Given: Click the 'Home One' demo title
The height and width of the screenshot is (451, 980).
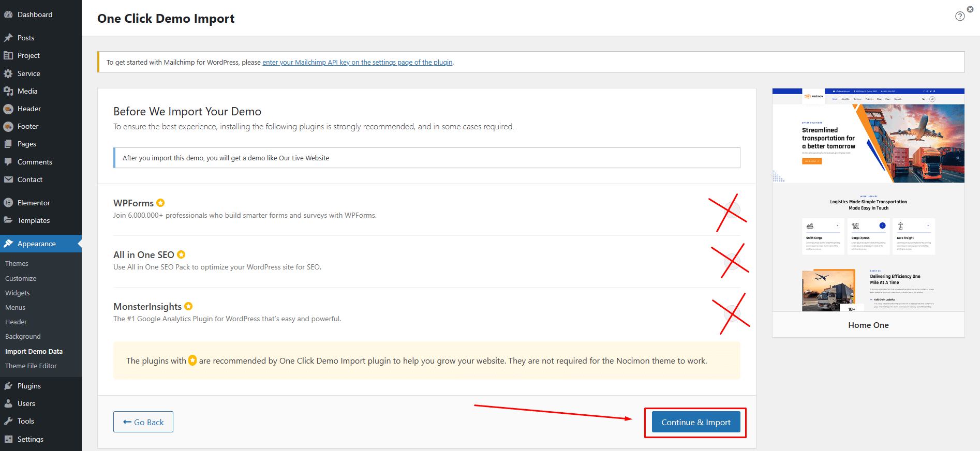Looking at the screenshot, I should coord(868,325).
